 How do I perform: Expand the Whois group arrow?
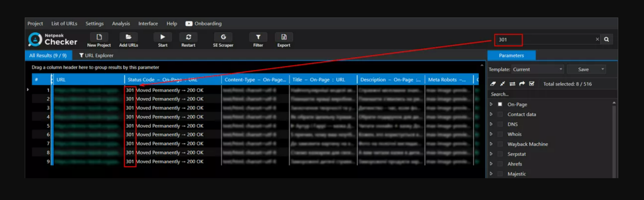click(x=491, y=134)
